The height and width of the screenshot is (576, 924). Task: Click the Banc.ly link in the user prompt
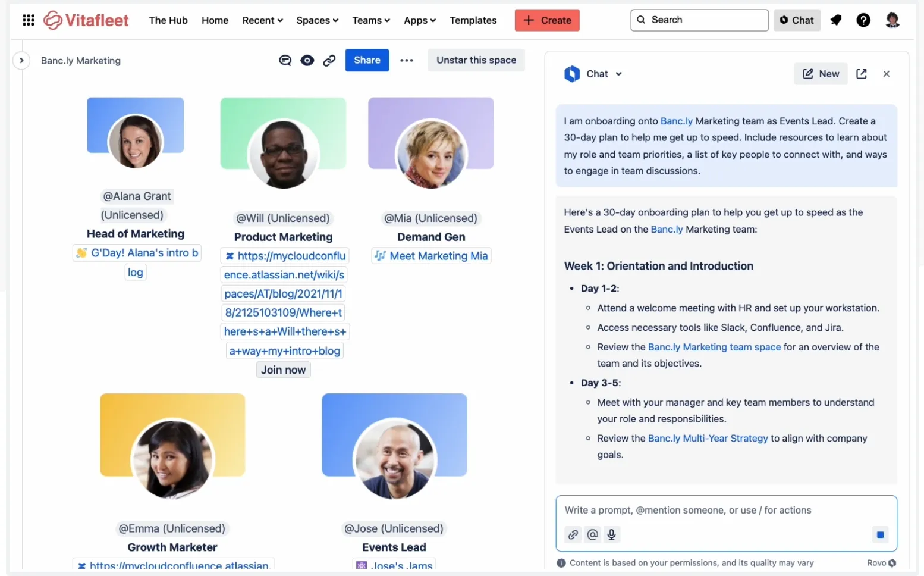677,121
